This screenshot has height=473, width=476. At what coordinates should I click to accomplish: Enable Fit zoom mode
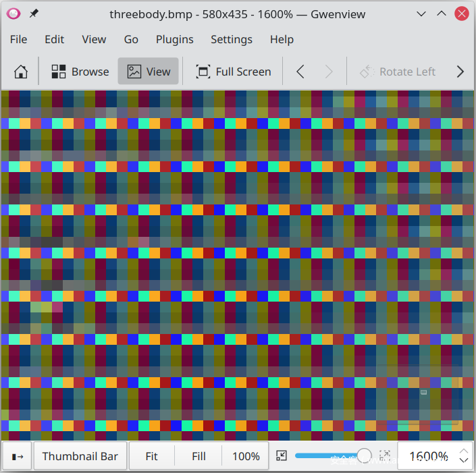[152, 457]
